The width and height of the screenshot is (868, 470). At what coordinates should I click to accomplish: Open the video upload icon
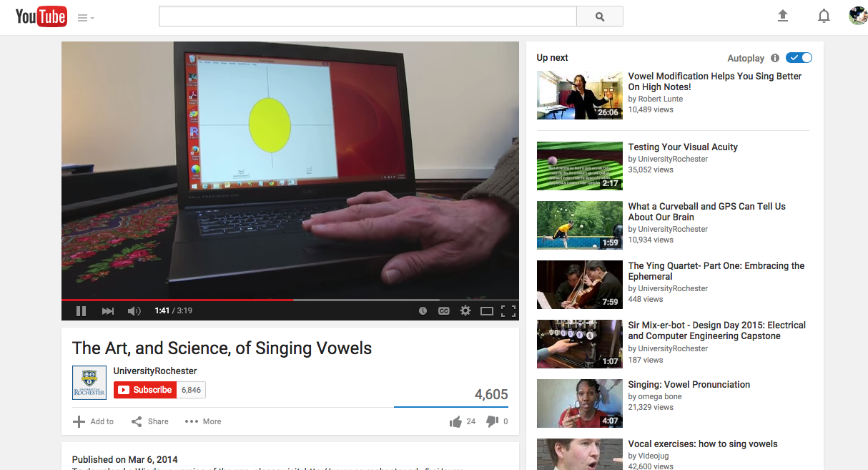click(783, 16)
